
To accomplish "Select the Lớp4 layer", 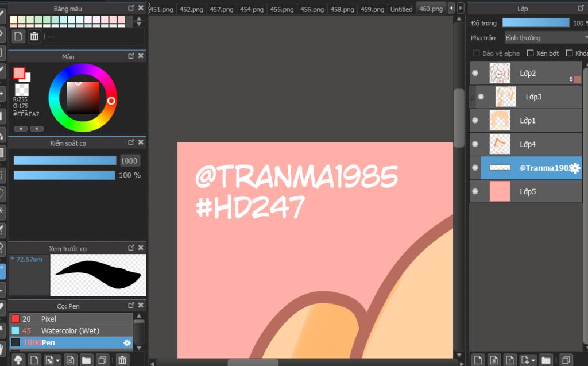I will (526, 144).
